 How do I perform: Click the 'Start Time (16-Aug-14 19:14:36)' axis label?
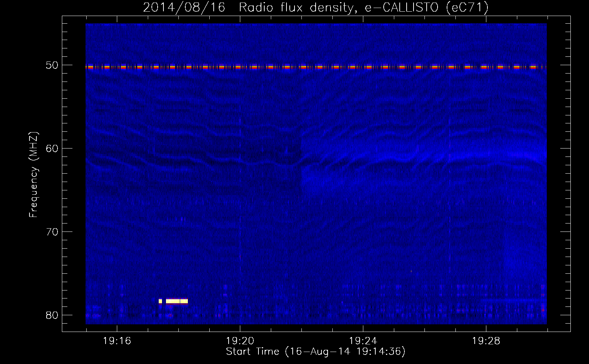316,352
